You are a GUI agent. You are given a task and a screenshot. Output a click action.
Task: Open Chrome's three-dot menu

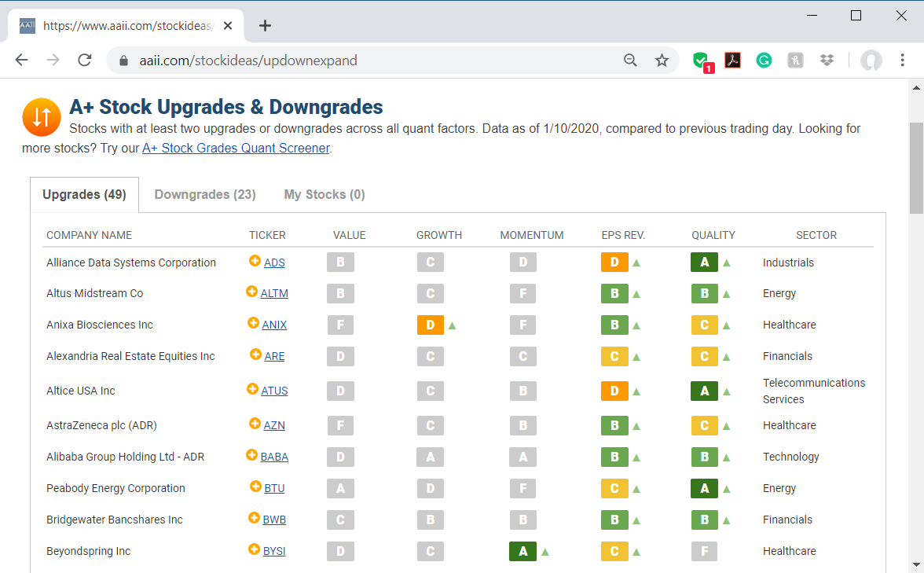(x=903, y=61)
